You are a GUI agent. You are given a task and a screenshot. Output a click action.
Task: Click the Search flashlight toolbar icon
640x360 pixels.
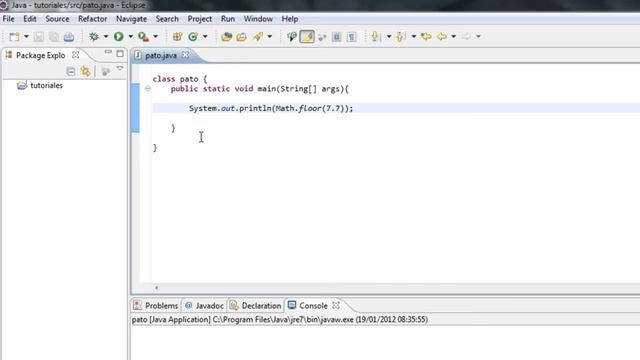coord(258,37)
